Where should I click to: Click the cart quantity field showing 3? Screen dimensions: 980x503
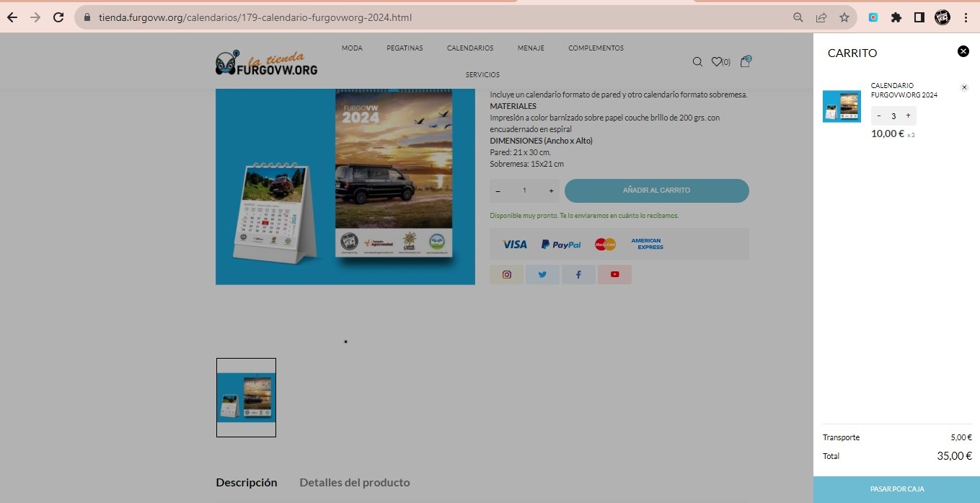pos(893,115)
